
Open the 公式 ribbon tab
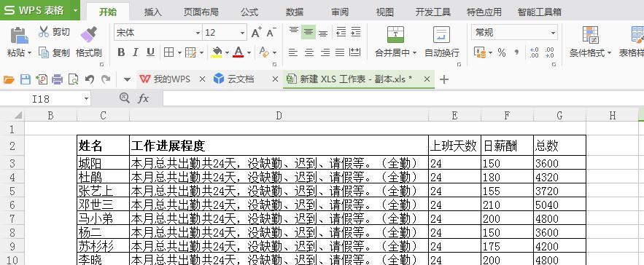pyautogui.click(x=249, y=12)
